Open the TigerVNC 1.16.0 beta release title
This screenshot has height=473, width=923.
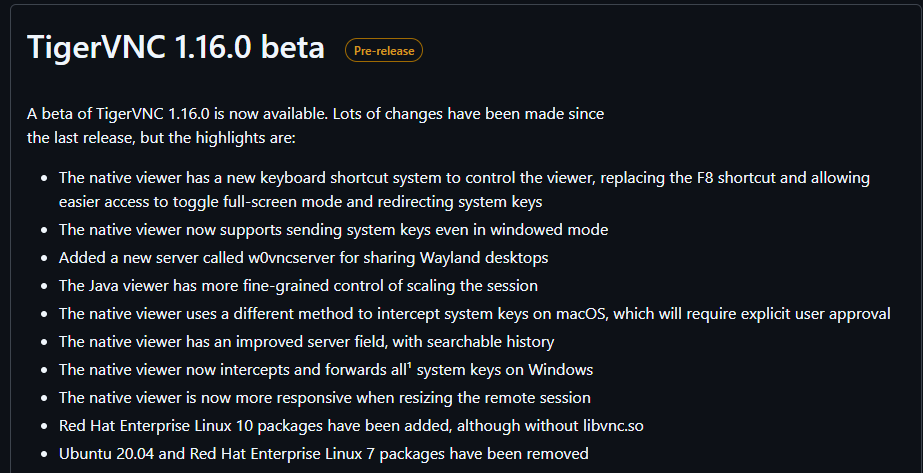(x=175, y=47)
